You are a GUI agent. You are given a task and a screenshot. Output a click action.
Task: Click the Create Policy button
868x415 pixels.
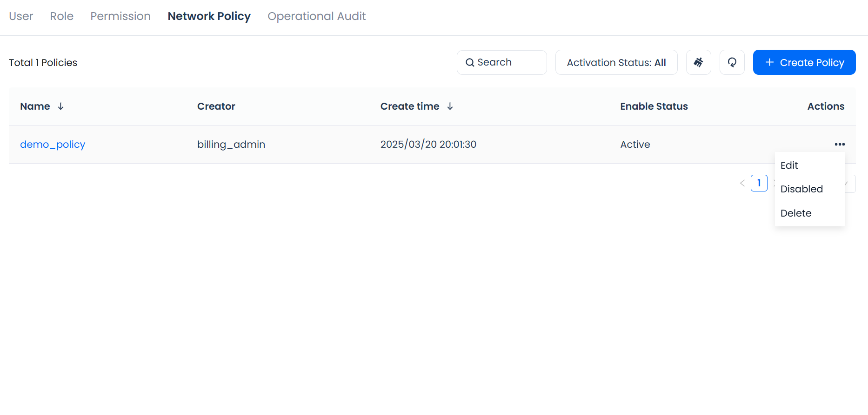coord(804,62)
